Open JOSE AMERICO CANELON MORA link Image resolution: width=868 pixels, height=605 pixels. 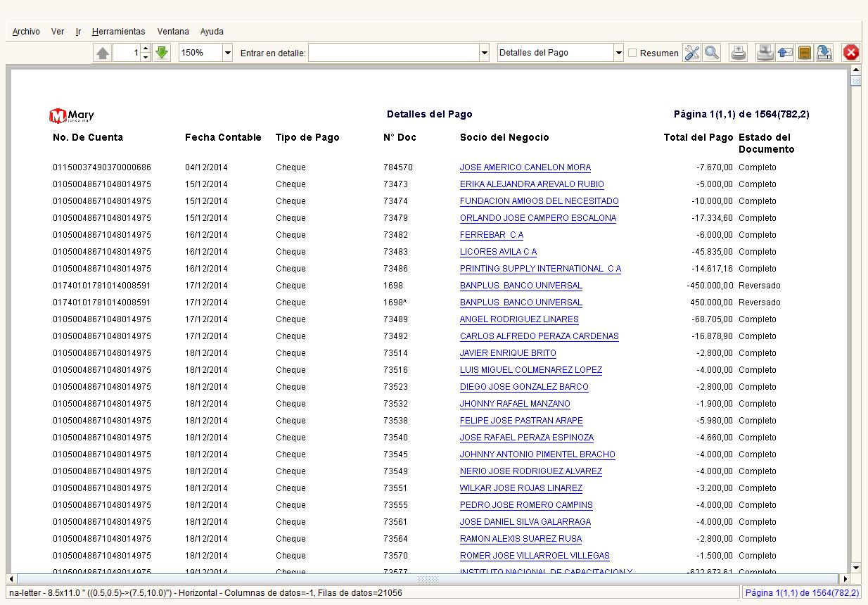[525, 167]
